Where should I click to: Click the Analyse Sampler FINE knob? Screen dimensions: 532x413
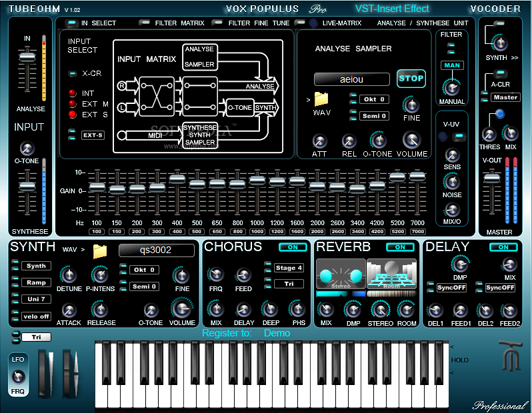[411, 105]
